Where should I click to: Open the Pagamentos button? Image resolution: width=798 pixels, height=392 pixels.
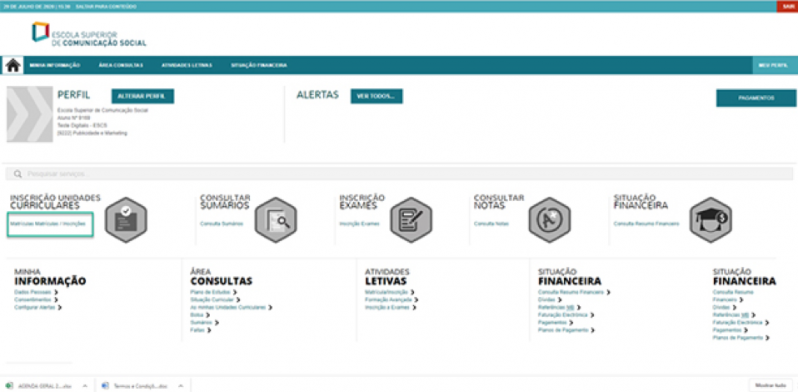[x=756, y=98]
